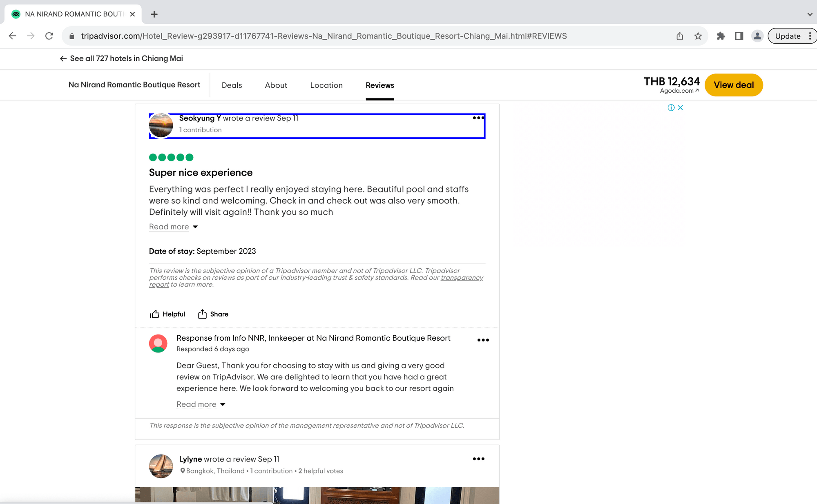
Task: Click the browser extensions puzzle icon
Action: 719,36
